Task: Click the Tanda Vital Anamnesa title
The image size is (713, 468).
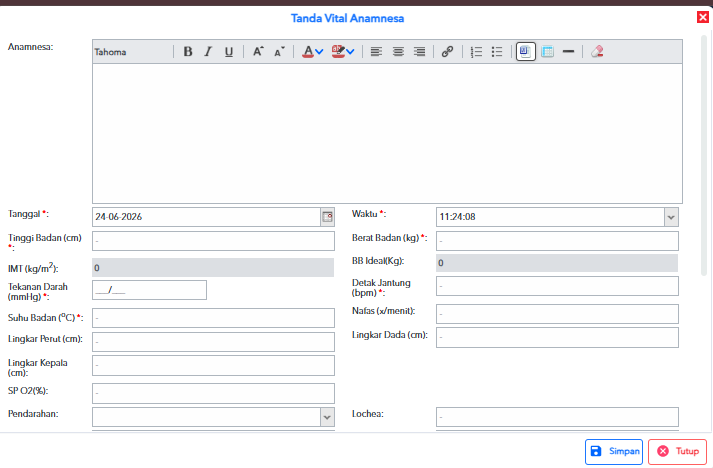Action: click(x=347, y=18)
